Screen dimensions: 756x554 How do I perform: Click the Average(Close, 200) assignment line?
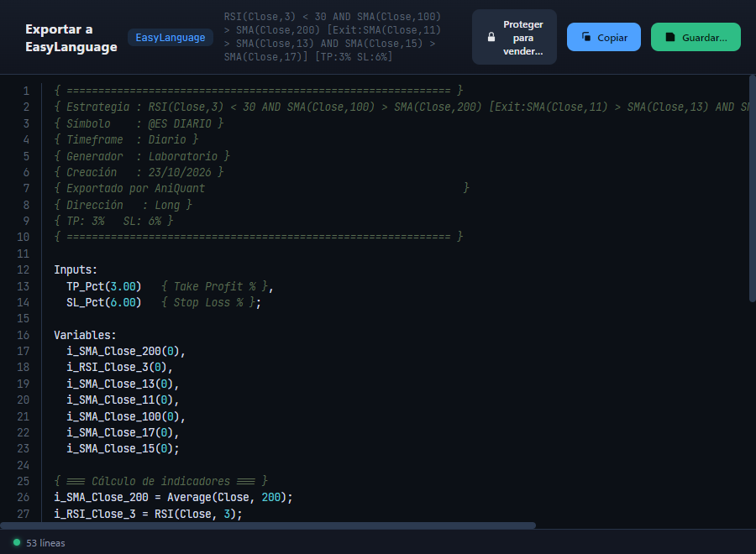click(x=174, y=497)
